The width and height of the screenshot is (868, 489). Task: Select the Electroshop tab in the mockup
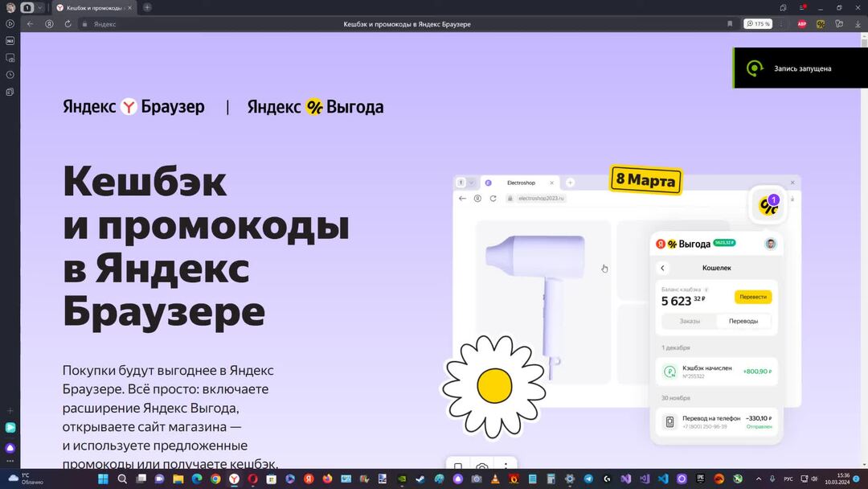tap(520, 183)
